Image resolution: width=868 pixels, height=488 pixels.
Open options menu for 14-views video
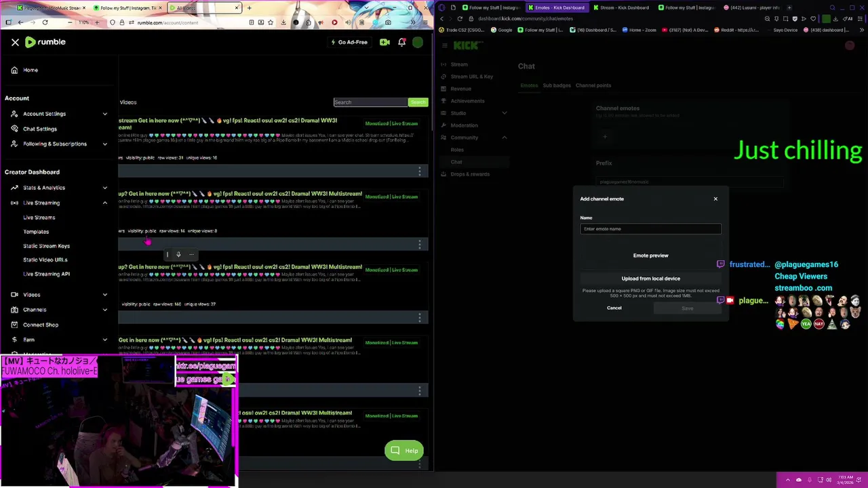(x=420, y=245)
